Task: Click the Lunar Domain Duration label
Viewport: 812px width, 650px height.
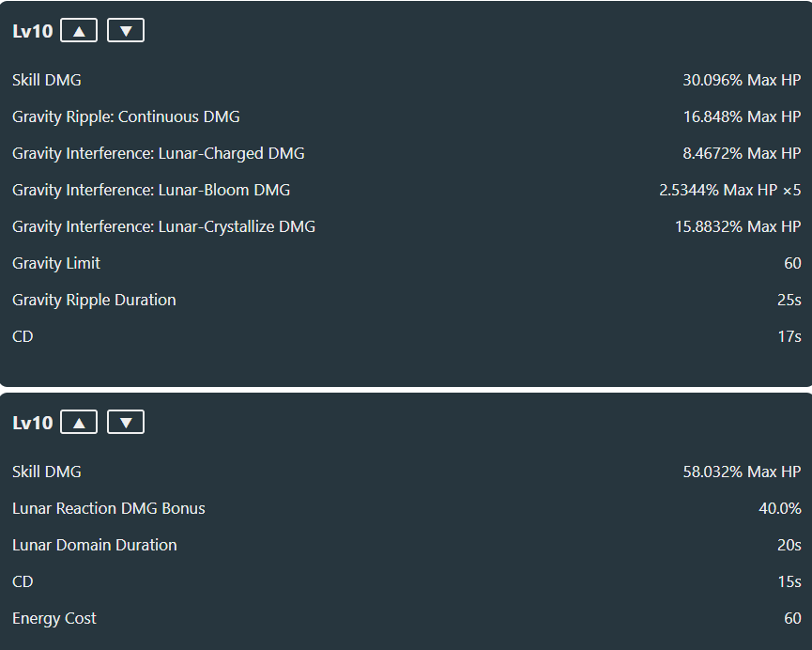Action: (94, 545)
